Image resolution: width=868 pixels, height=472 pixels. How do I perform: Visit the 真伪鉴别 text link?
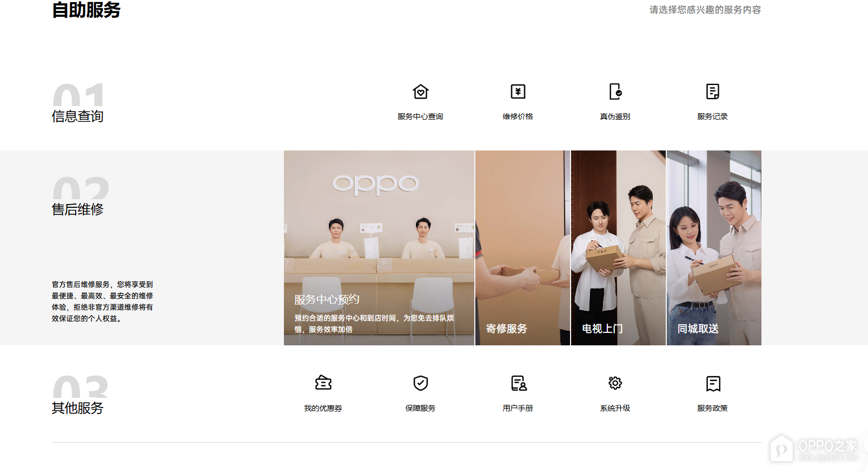[615, 116]
